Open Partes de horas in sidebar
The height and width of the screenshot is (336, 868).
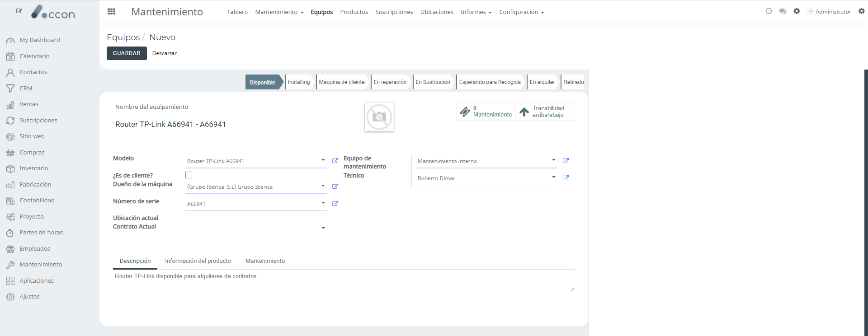(x=41, y=233)
